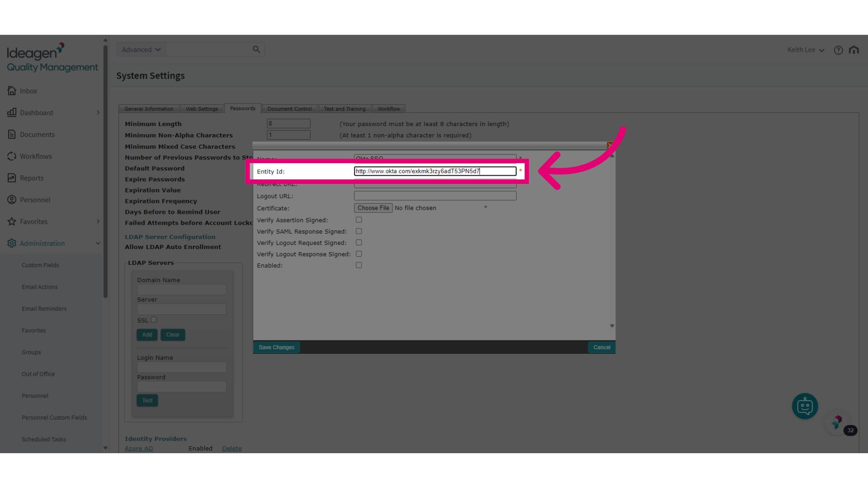This screenshot has width=868, height=488.
Task: Click dialog scrollbar down arrow
Action: coord(612,326)
